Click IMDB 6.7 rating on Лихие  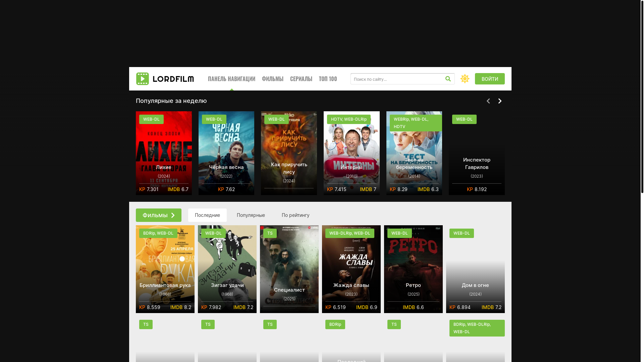coord(178,189)
